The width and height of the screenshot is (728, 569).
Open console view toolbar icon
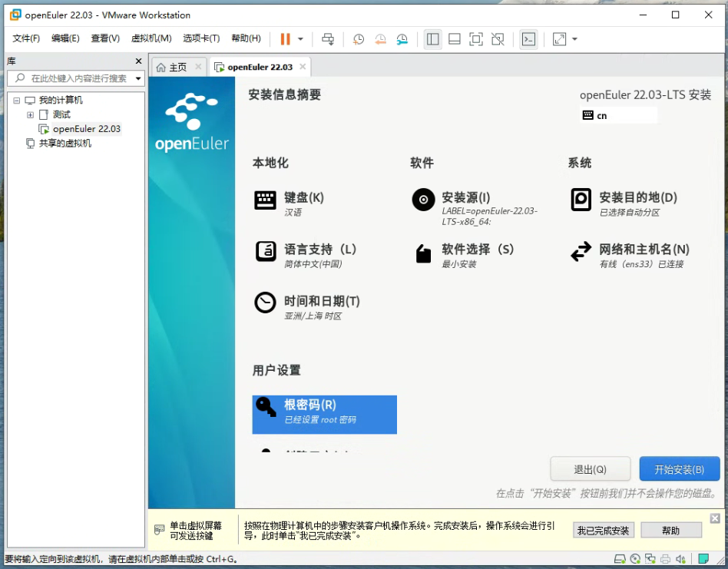(x=529, y=39)
